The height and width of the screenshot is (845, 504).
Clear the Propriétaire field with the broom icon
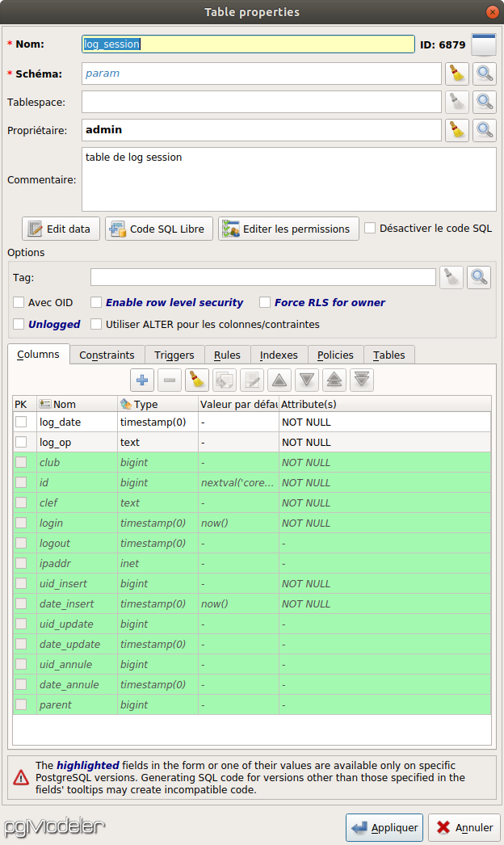click(456, 130)
